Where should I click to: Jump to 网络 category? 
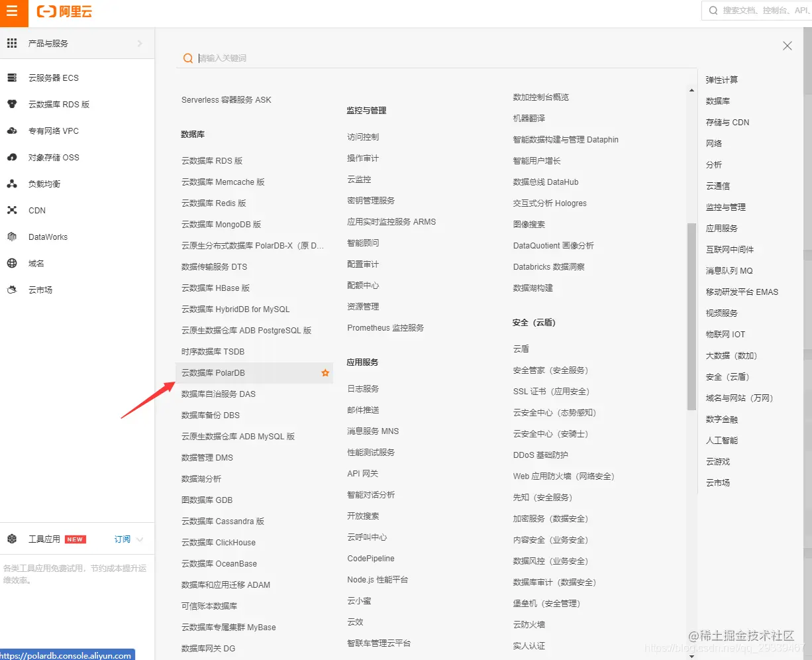[714, 144]
